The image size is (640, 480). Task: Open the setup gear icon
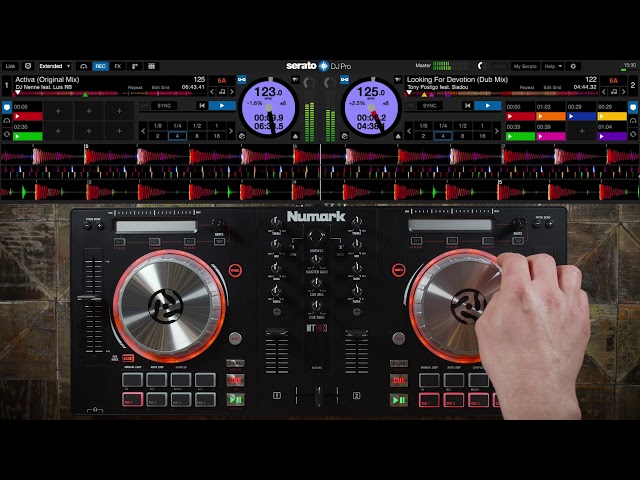click(x=573, y=66)
